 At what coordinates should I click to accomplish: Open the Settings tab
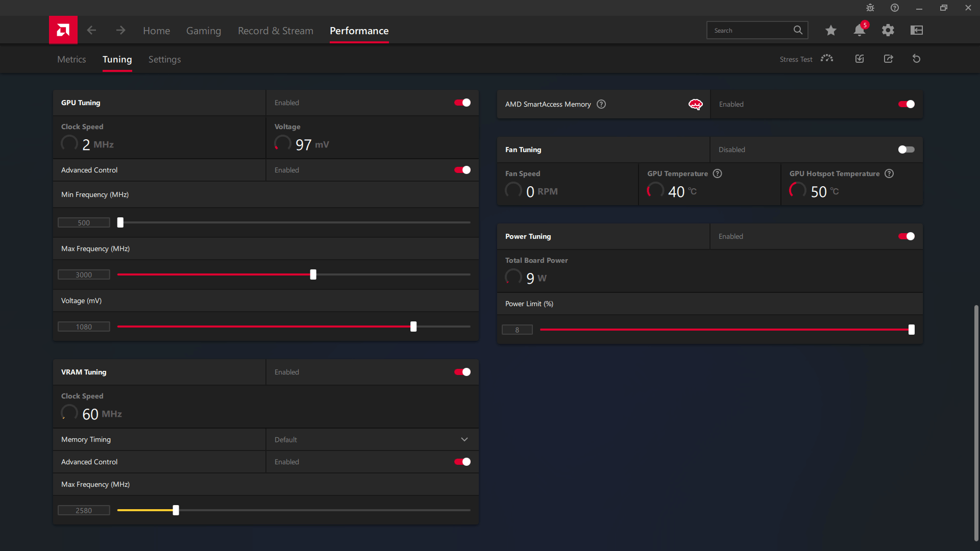165,59
